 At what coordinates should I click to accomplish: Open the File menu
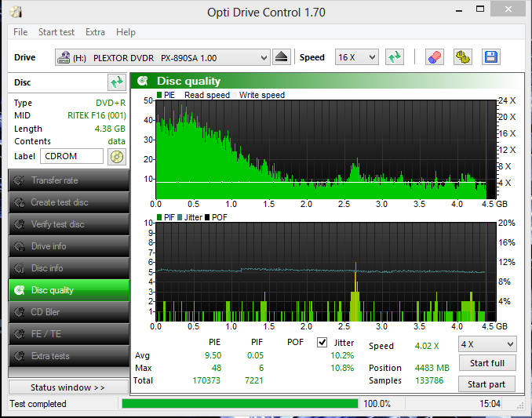pos(20,32)
